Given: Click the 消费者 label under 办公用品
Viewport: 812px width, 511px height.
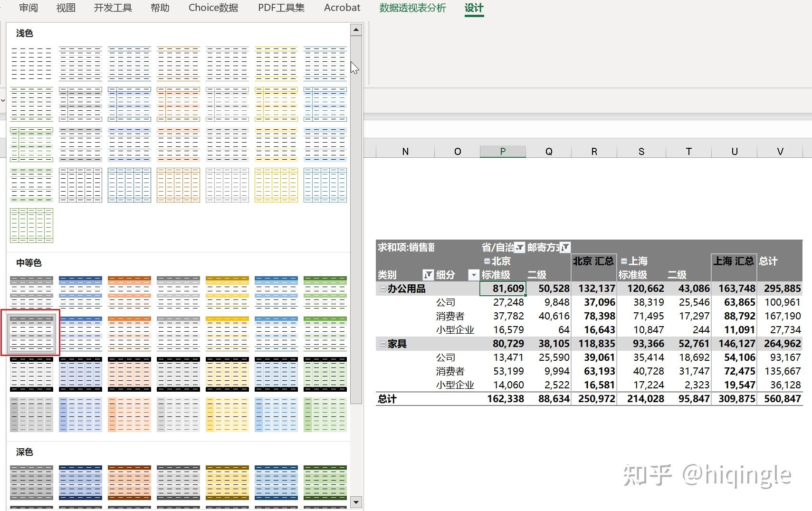Looking at the screenshot, I should coord(450,316).
